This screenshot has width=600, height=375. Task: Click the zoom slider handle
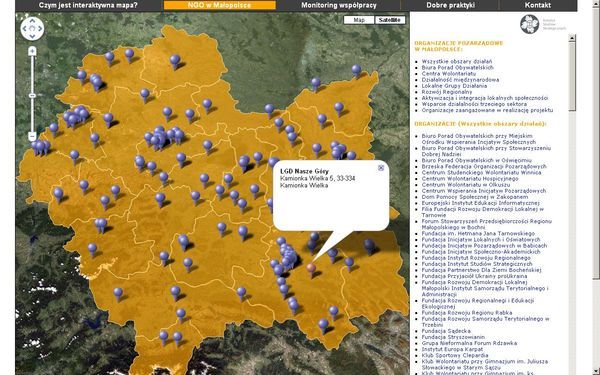coord(32,95)
